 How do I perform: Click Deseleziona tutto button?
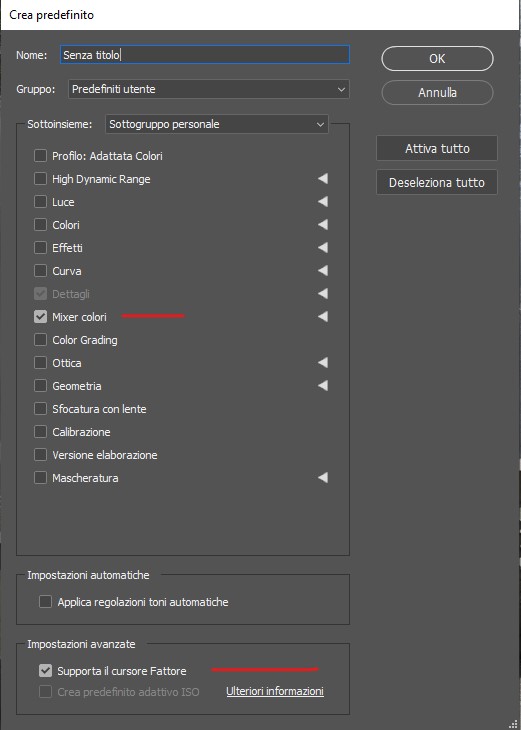point(437,182)
